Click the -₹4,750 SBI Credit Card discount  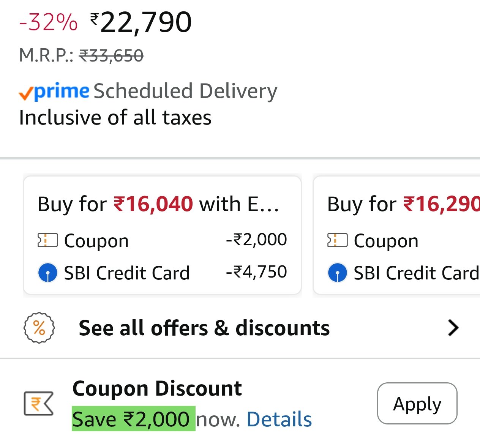[256, 272]
